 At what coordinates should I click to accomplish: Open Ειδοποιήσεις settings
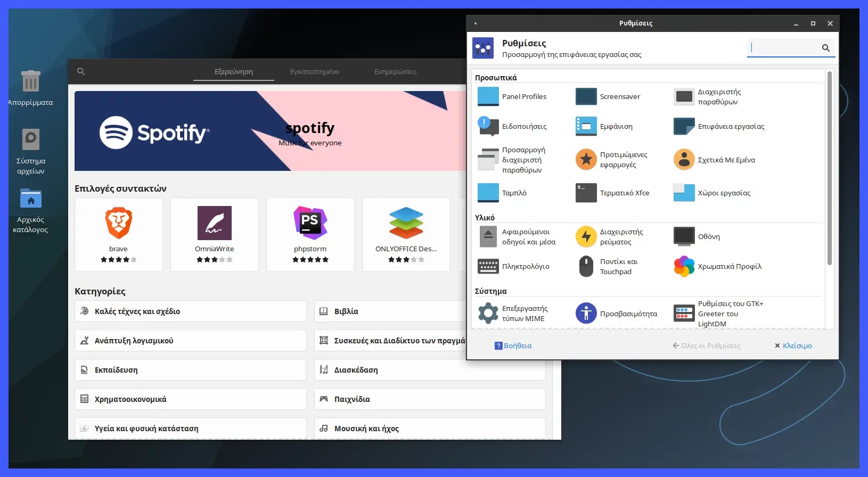coord(512,126)
